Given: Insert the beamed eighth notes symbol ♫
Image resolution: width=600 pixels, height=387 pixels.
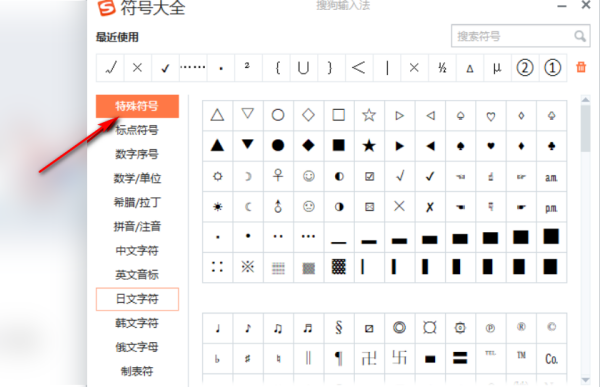Looking at the screenshot, I should (278, 328).
